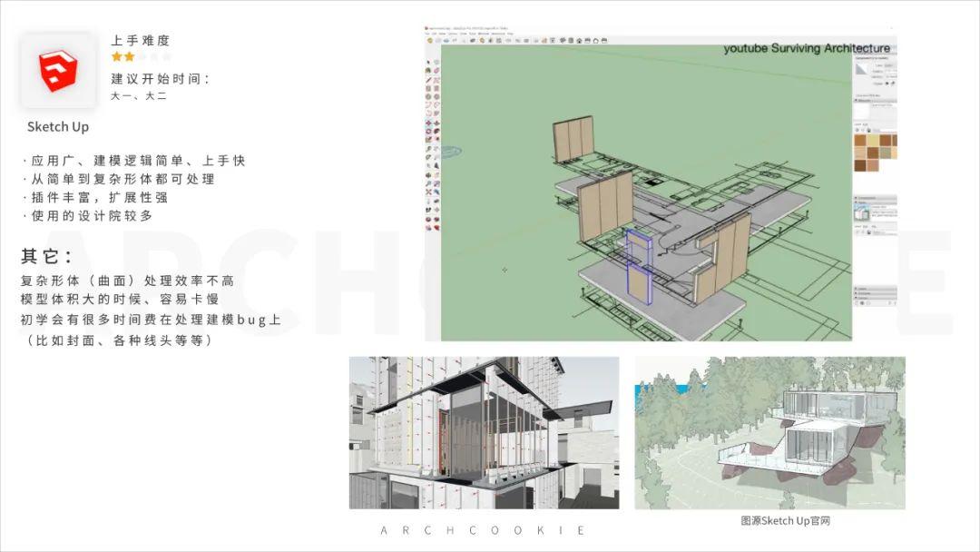Click the second difficulty star rating

131,56
